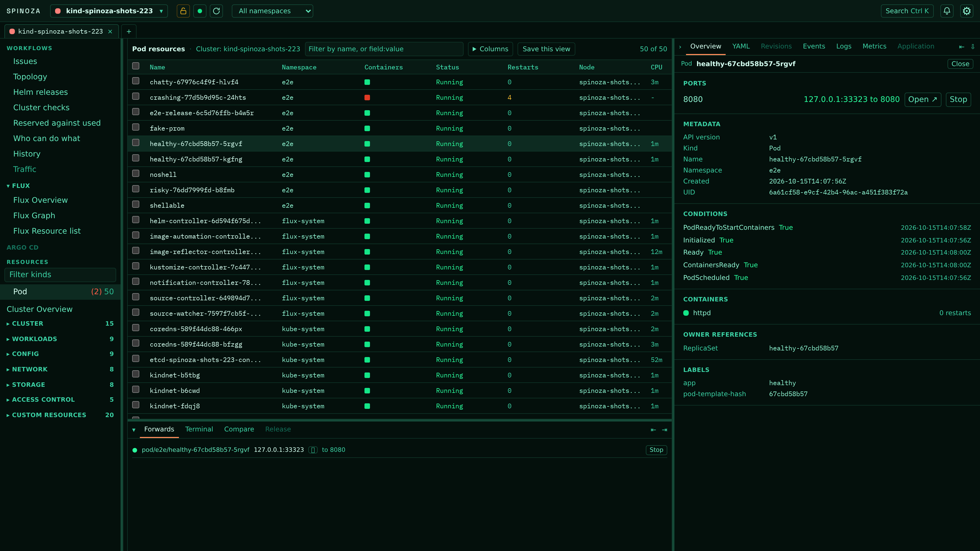This screenshot has width=980, height=551.
Task: Collapse the FLUX sidebar section
Action: pyautogui.click(x=18, y=186)
